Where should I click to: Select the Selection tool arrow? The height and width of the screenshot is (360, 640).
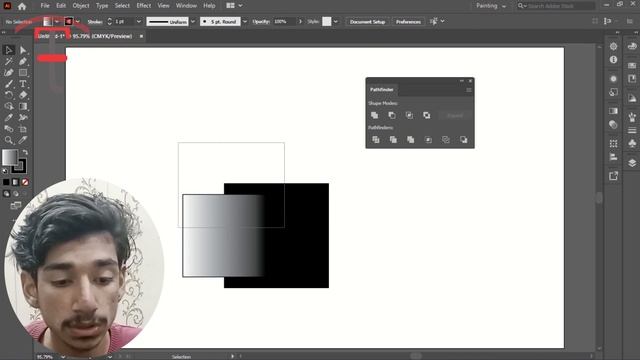[9, 50]
